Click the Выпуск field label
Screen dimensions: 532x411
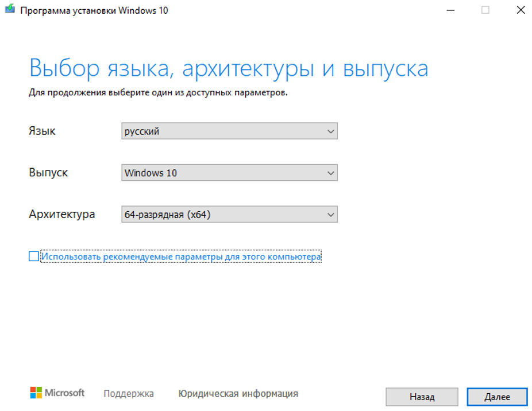(x=48, y=173)
